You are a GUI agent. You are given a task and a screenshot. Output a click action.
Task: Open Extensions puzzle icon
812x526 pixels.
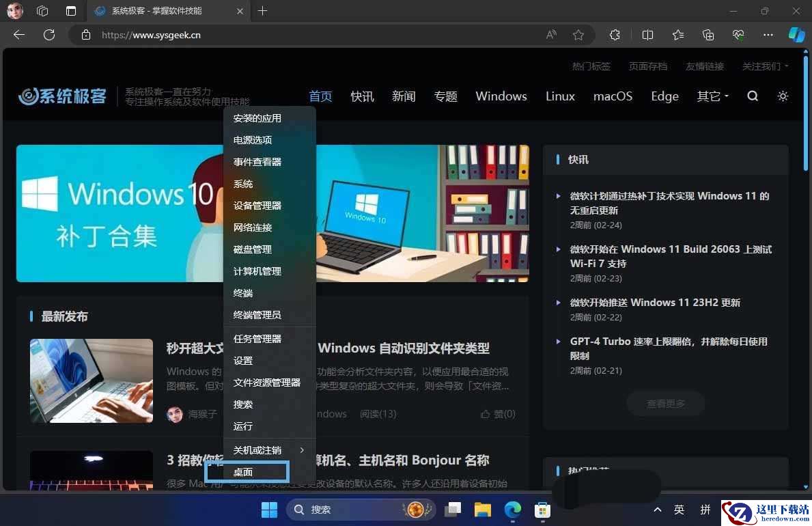[x=615, y=35]
